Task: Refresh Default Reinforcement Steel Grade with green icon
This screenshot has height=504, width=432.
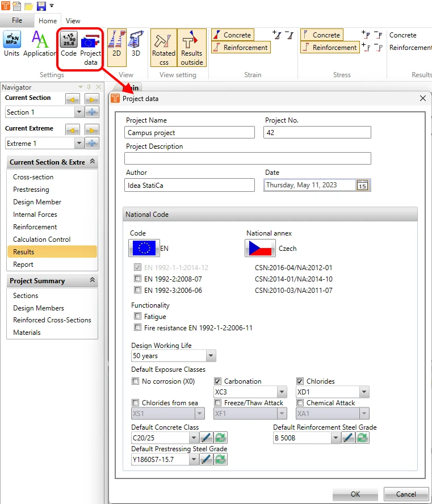Action: (x=362, y=438)
